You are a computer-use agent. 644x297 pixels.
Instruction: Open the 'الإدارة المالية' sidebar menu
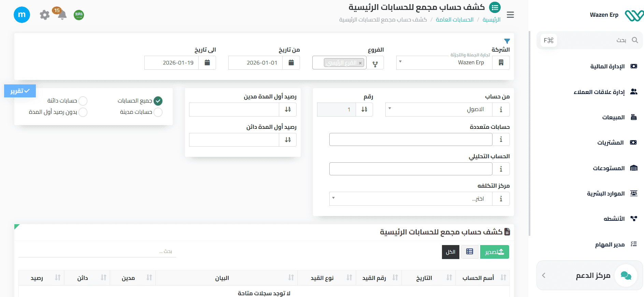pyautogui.click(x=607, y=66)
